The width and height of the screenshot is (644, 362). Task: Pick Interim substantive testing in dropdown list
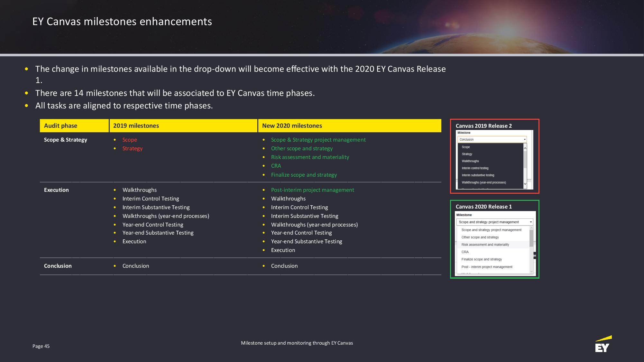click(478, 175)
